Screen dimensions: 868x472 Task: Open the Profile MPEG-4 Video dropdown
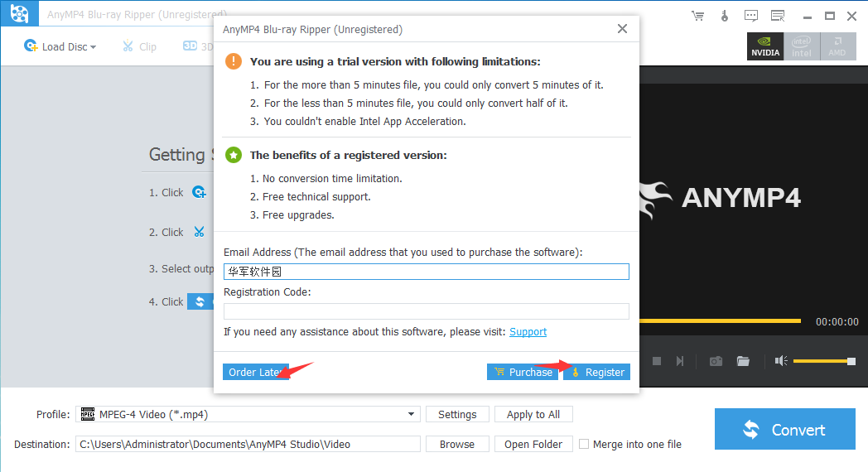point(248,415)
